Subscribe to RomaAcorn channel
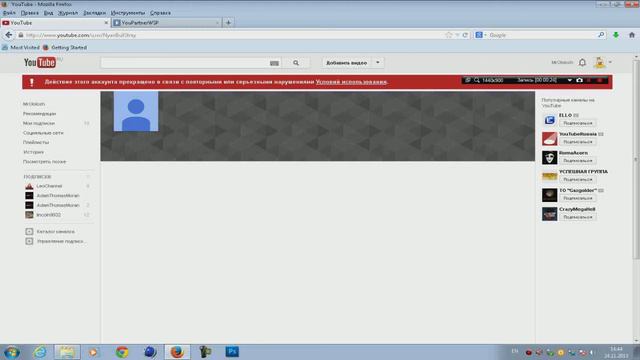Image resolution: width=640 pixels, height=360 pixels. point(578,161)
